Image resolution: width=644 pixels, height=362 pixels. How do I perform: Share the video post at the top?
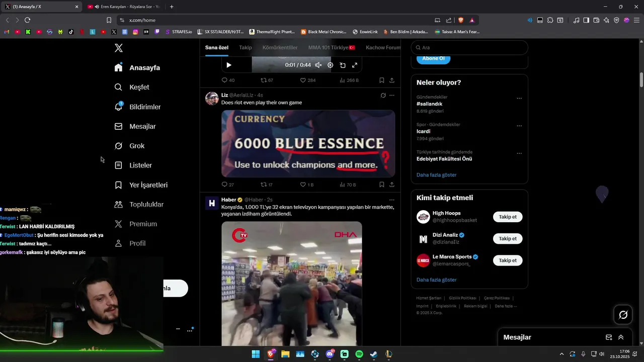click(x=392, y=80)
